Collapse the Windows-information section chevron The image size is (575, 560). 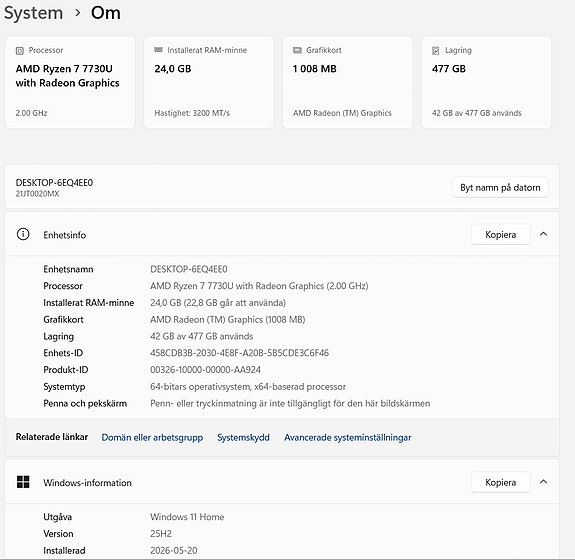click(x=543, y=482)
